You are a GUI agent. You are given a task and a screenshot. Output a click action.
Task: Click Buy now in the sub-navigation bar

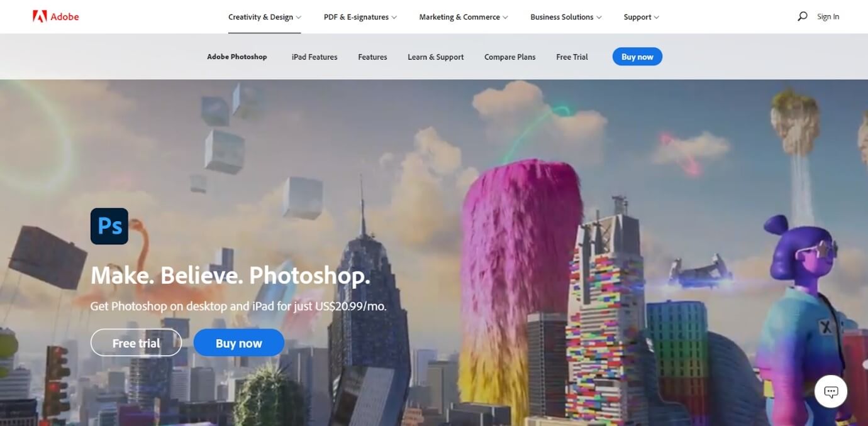point(637,57)
